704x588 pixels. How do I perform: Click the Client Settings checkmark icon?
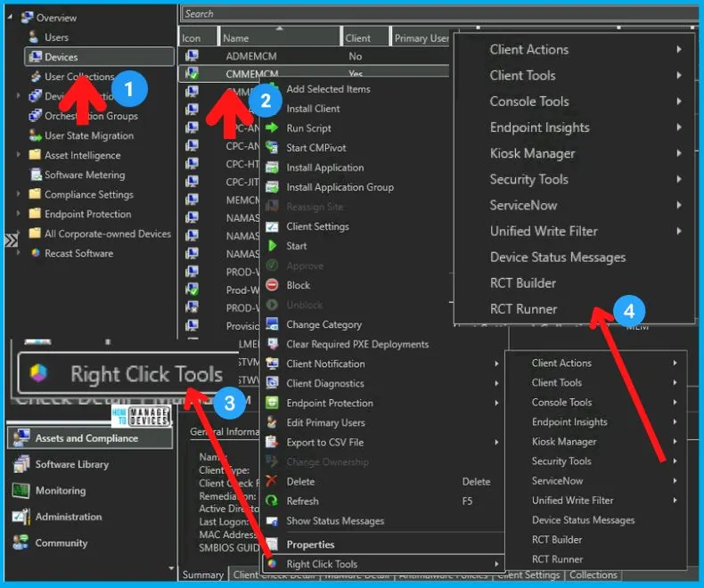click(272, 226)
